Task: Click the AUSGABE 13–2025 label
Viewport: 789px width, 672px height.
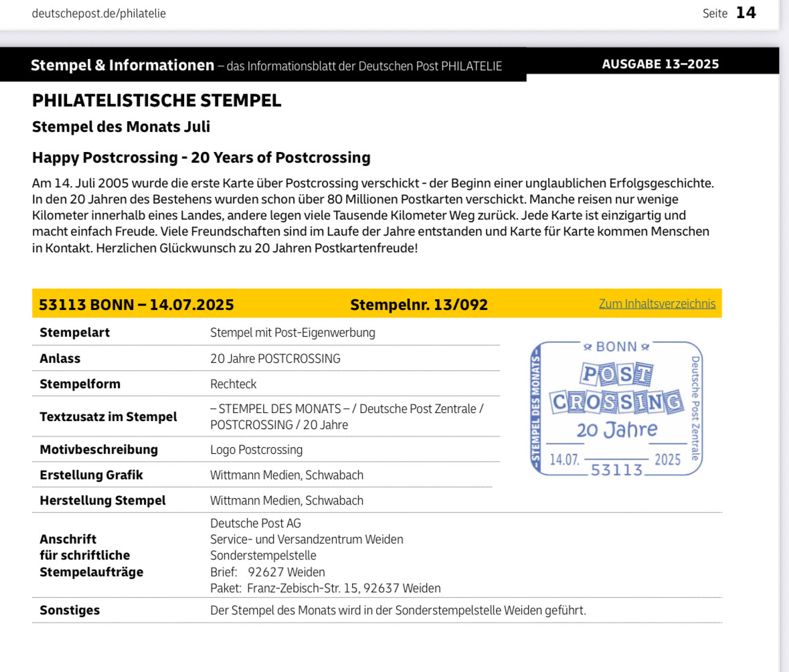Action: (661, 64)
